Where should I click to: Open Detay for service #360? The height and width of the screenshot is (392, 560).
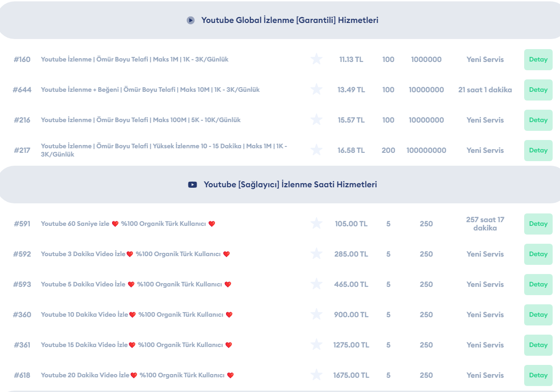pos(538,315)
